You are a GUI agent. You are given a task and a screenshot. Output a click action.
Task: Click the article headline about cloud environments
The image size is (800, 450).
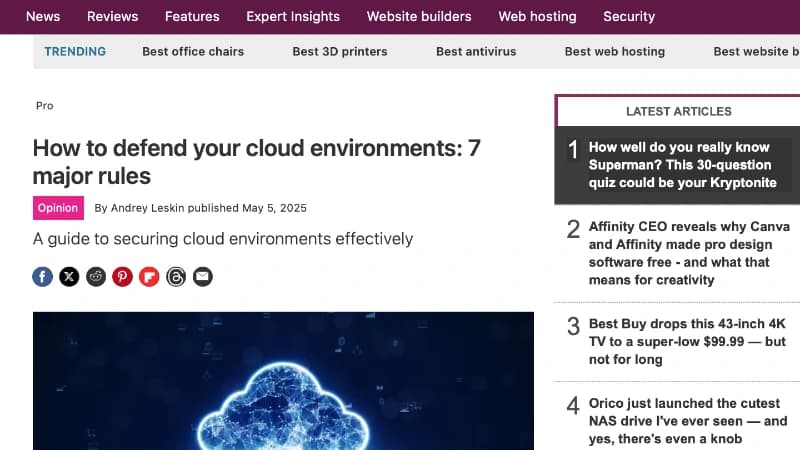(257, 162)
